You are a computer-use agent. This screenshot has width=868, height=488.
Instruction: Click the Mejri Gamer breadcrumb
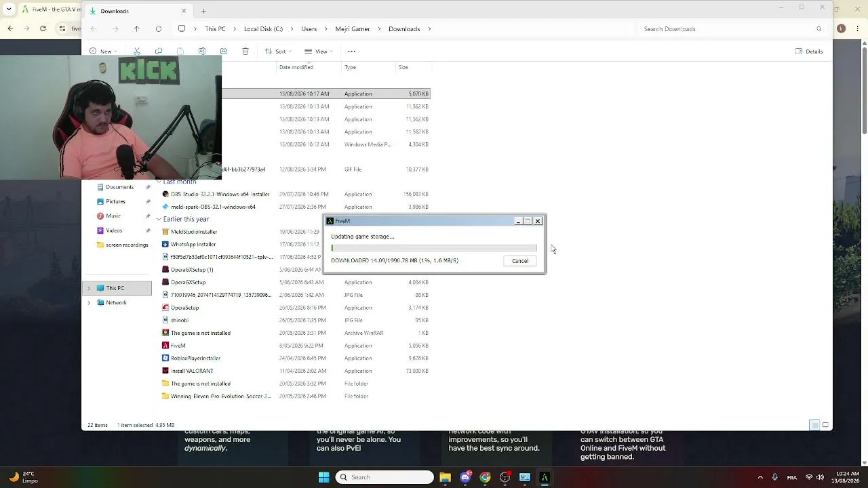[353, 29]
